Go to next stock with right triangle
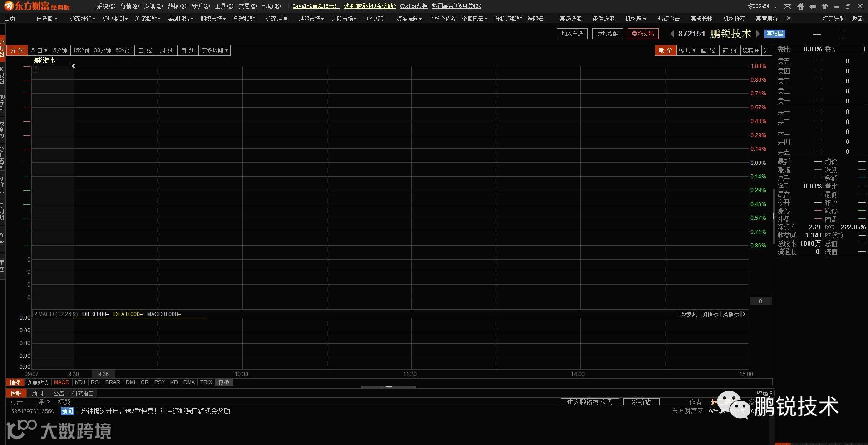Viewport: 868px width, 445px height. [758, 34]
